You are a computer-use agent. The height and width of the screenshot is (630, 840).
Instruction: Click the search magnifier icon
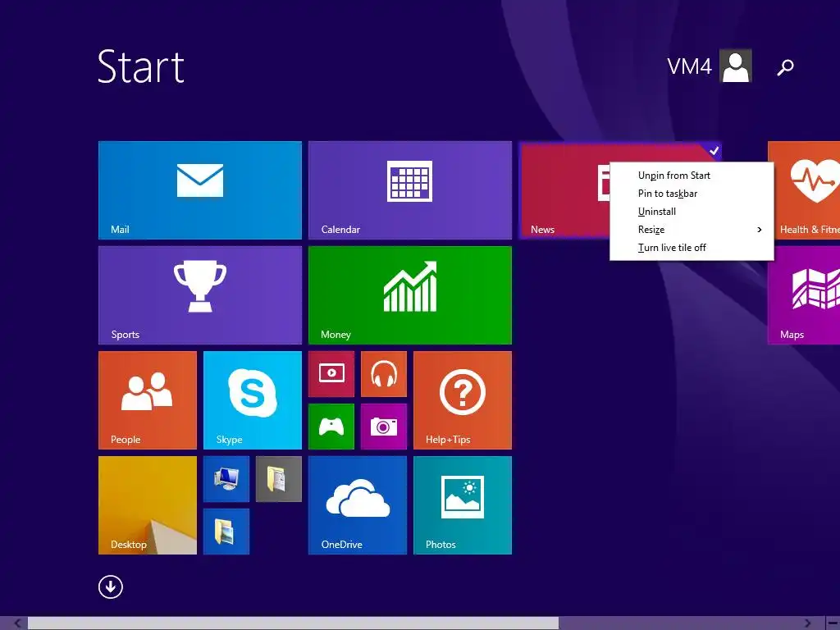pos(785,67)
